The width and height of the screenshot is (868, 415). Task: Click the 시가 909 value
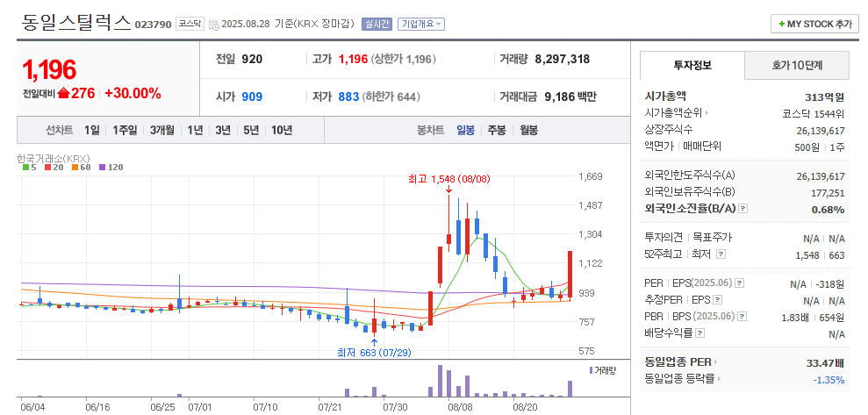click(252, 97)
